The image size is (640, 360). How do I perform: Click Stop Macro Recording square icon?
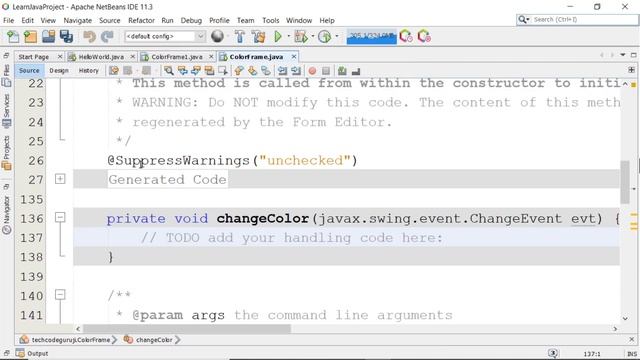326,71
